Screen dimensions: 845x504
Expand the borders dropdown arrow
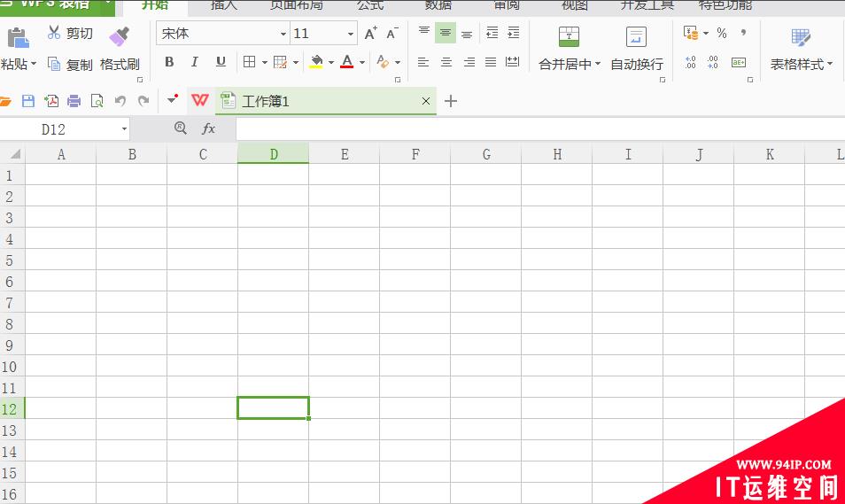pyautogui.click(x=264, y=63)
